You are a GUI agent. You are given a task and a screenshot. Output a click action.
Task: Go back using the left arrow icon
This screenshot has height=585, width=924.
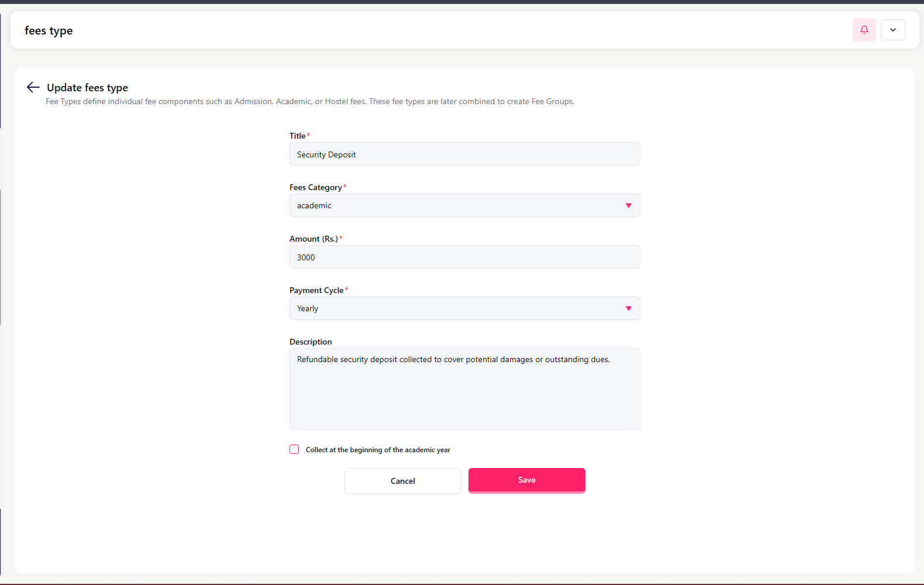click(x=33, y=88)
